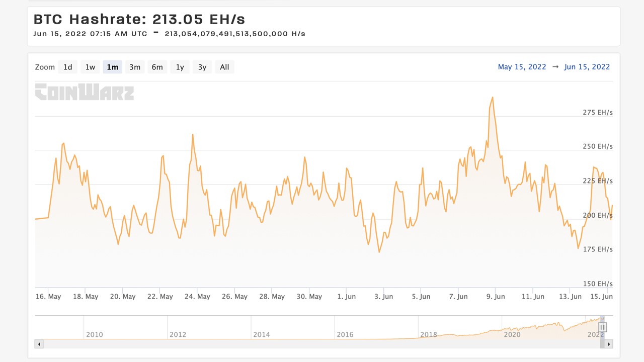
Task: Switch chart zoom to 3m
Action: (135, 67)
